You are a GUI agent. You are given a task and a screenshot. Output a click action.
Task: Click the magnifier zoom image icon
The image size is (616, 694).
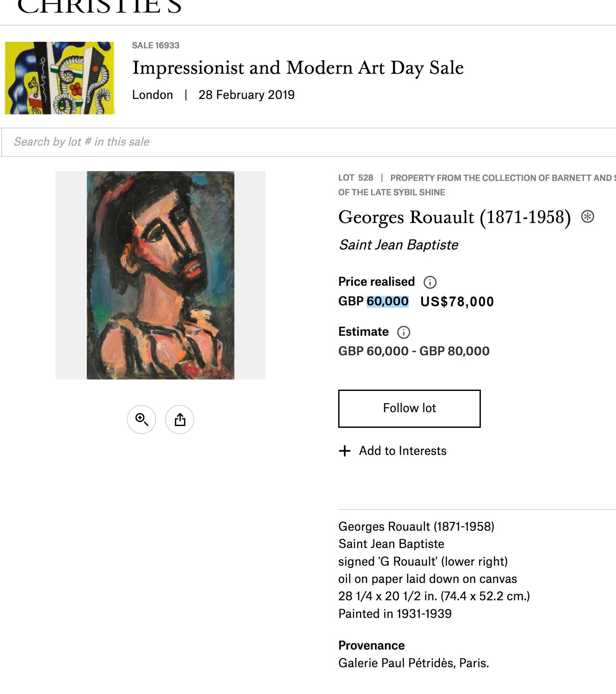coord(142,419)
